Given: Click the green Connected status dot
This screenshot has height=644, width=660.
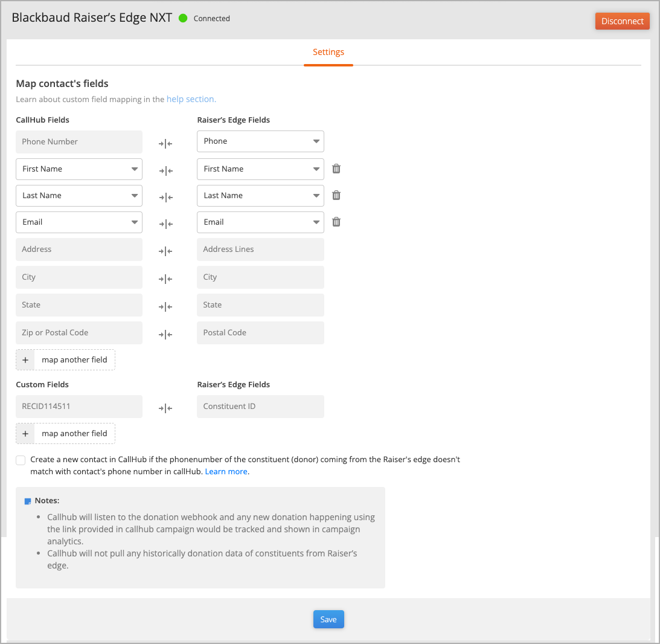Looking at the screenshot, I should 184,18.
